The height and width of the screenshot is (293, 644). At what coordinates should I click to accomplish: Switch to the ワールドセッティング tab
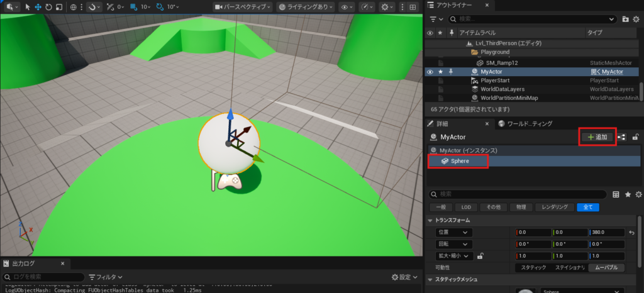click(525, 123)
